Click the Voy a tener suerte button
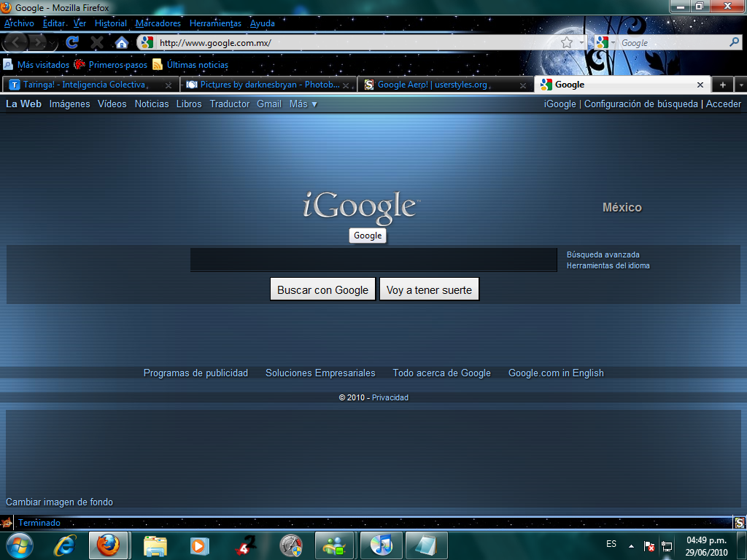747x560 pixels. [x=429, y=289]
